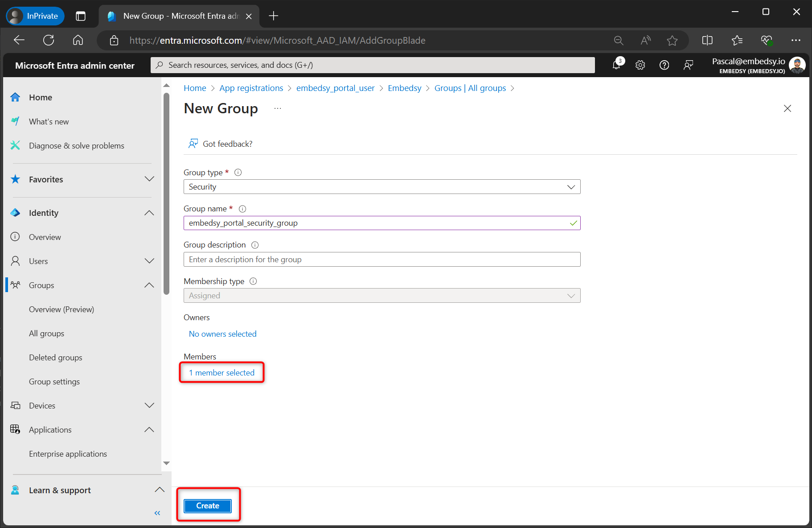Open What's new from the sidebar
Screen dimensions: 812x528
pos(49,121)
